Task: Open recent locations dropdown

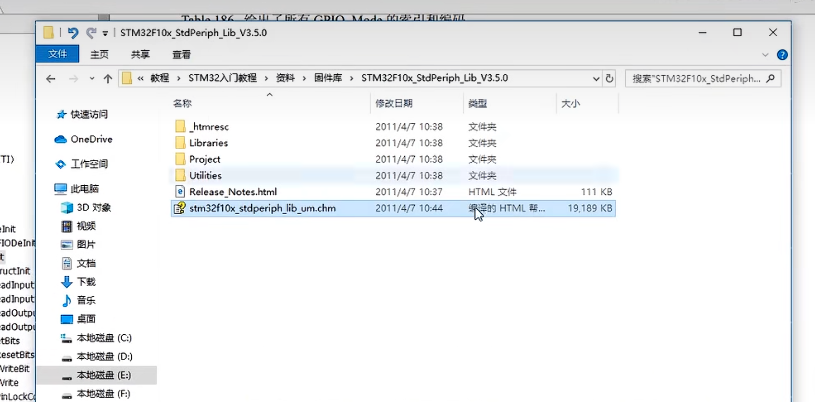Action: pyautogui.click(x=92, y=79)
